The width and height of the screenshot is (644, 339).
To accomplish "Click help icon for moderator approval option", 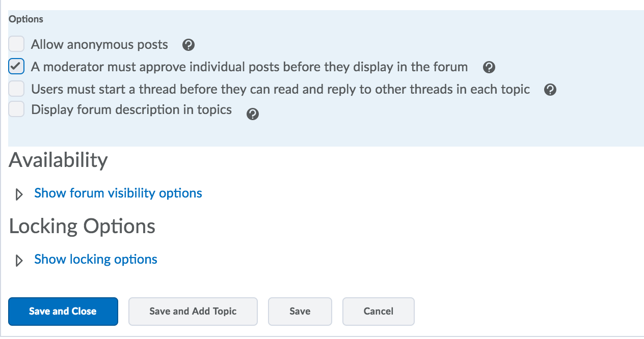I will pos(489,67).
